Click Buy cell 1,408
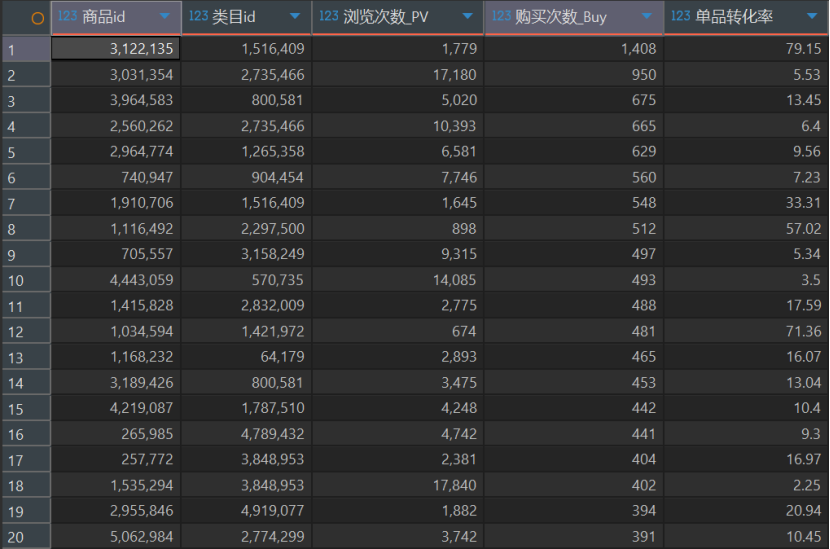830x549 pixels. tap(574, 49)
